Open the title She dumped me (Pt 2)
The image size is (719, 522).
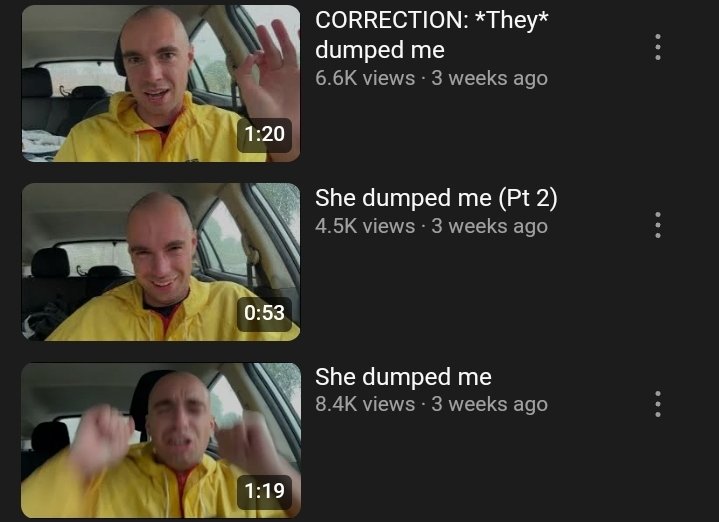click(x=436, y=198)
